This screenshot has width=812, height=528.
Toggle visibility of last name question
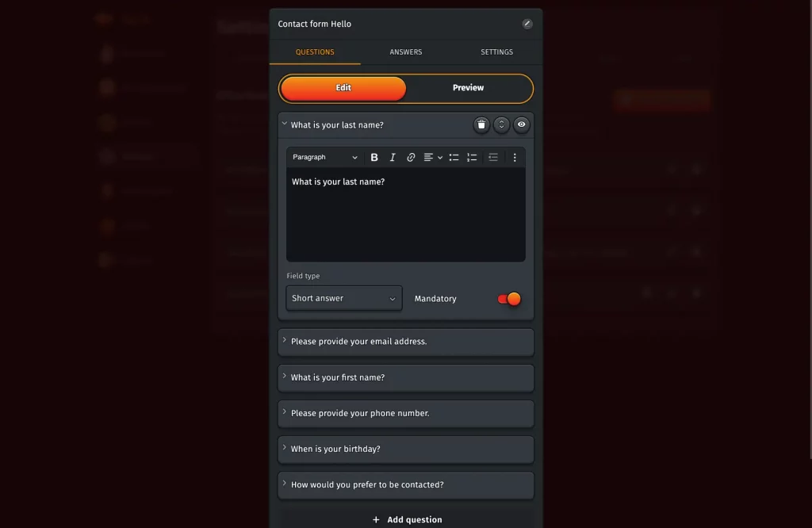click(521, 124)
